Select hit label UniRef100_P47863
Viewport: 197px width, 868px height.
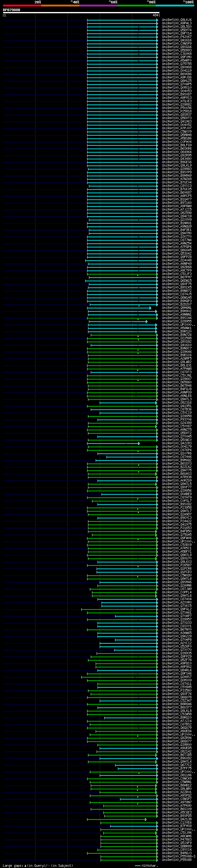[177, 839]
